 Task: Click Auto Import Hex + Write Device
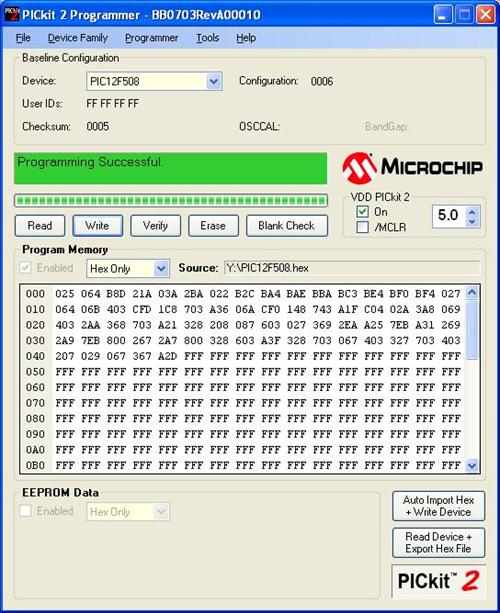439,506
